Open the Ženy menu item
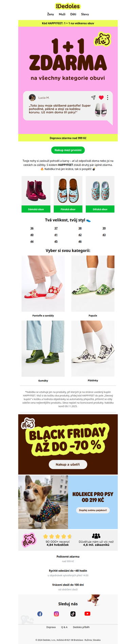The width and height of the screenshot is (136, 644). [x=50, y=14]
